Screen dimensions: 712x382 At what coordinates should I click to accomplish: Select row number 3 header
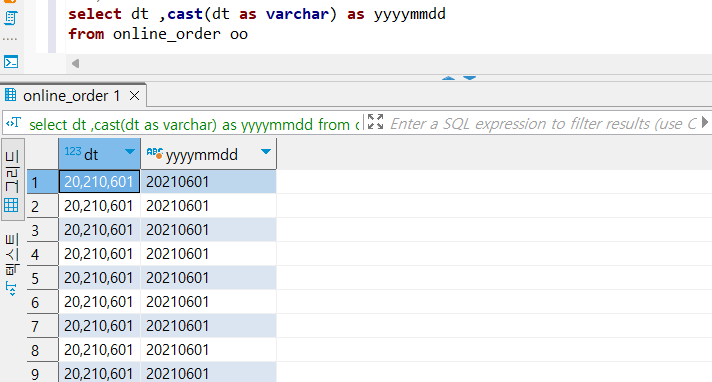[43, 230]
